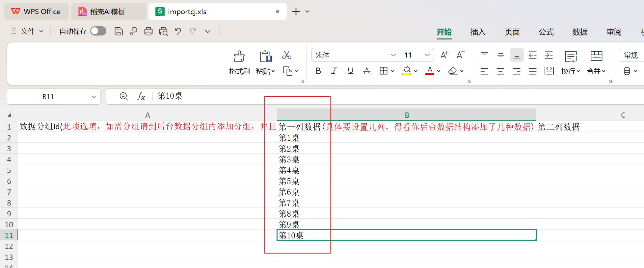This screenshot has width=644, height=268.
Task: Expand the Copy options arrow
Action: pos(297,71)
